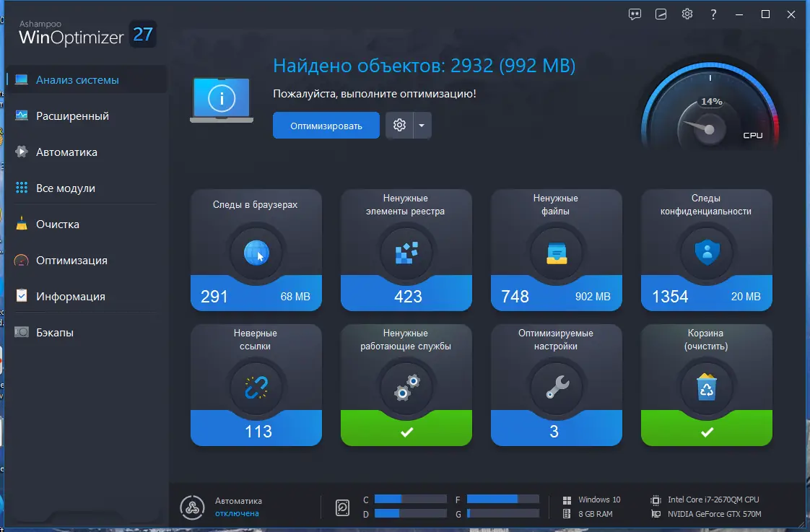Open the Broken links (Неверные ссылки) icon
The height and width of the screenshot is (532, 810).
tap(256, 388)
